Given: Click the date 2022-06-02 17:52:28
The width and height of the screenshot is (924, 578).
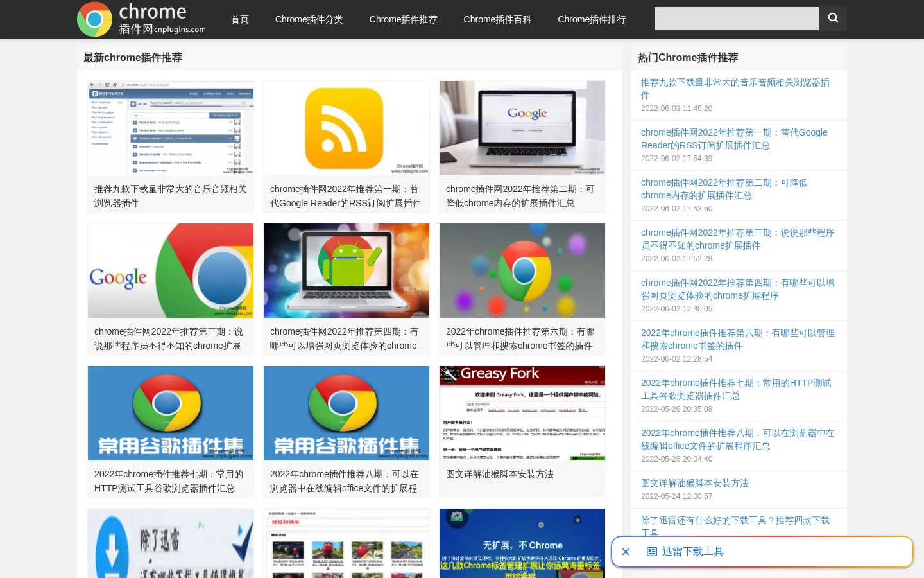Looking at the screenshot, I should [677, 259].
